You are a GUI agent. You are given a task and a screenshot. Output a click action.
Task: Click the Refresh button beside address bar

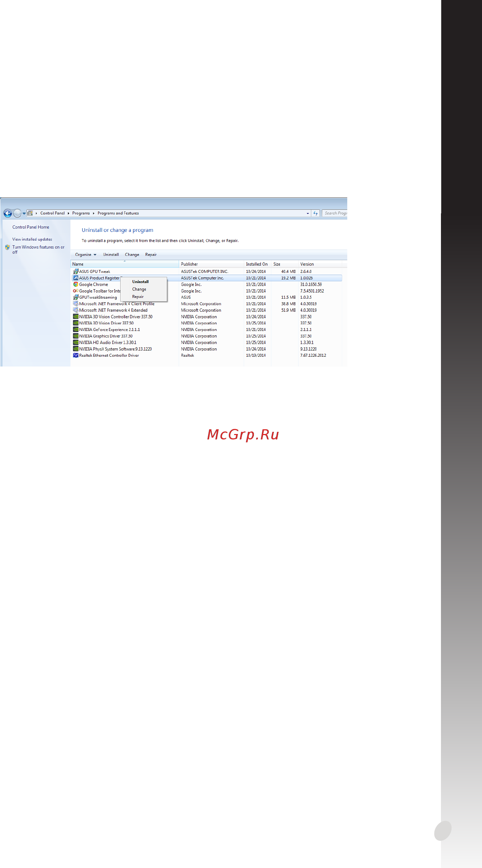pyautogui.click(x=315, y=213)
